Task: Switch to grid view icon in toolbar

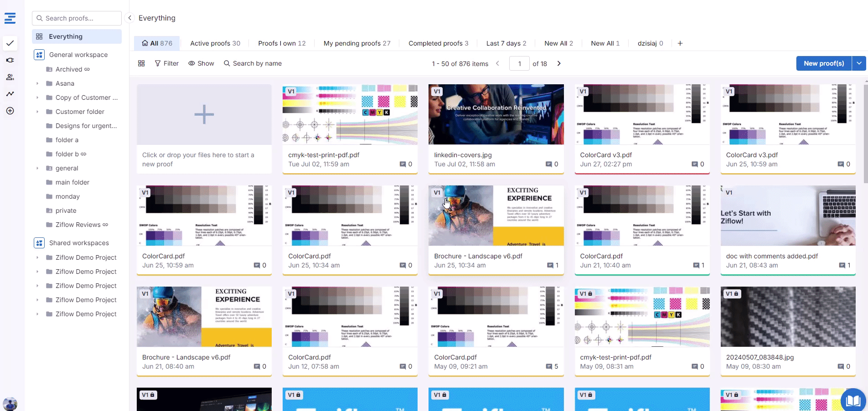Action: (141, 63)
